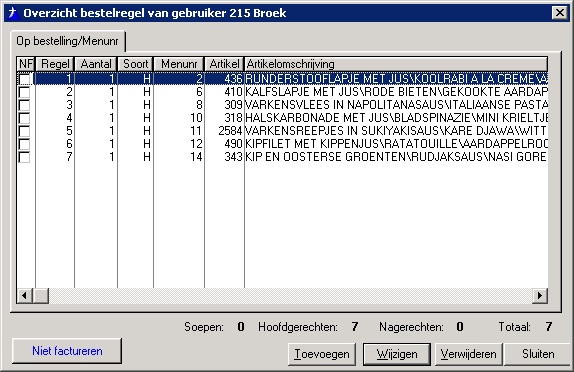
Task: Sort by the Soort column header
Action: pyautogui.click(x=135, y=64)
